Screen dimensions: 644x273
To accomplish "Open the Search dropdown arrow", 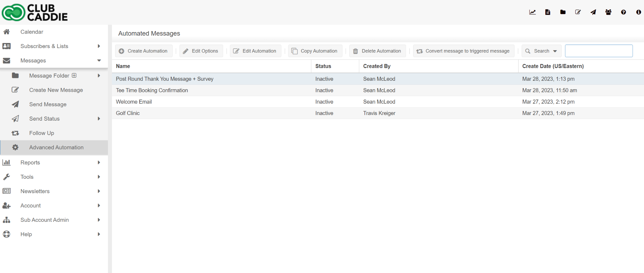I will click(x=555, y=51).
